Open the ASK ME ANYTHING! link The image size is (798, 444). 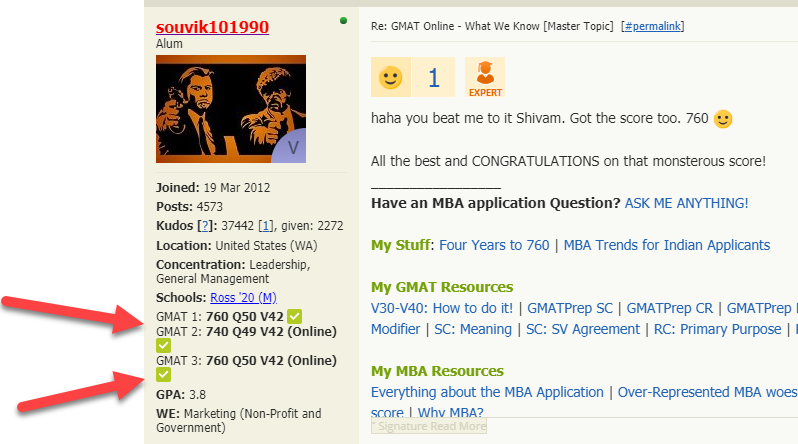click(x=686, y=203)
